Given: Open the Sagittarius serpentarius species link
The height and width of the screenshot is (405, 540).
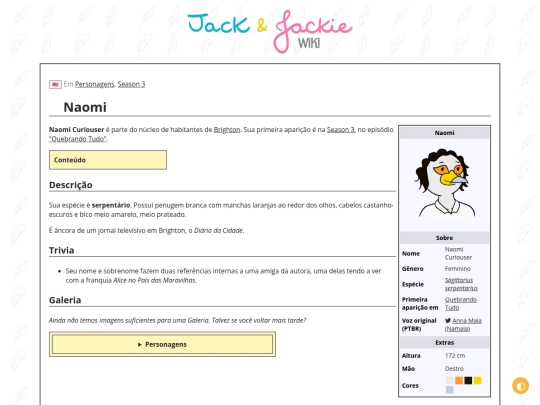Looking at the screenshot, I should [x=461, y=284].
